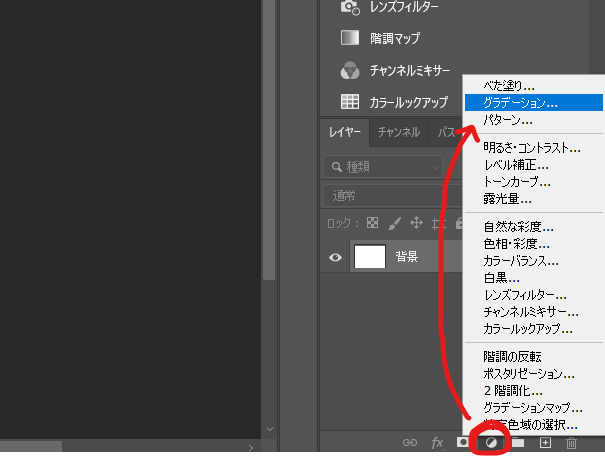The image size is (605, 457).
Task: Select the 背景 layer name
Action: [407, 257]
